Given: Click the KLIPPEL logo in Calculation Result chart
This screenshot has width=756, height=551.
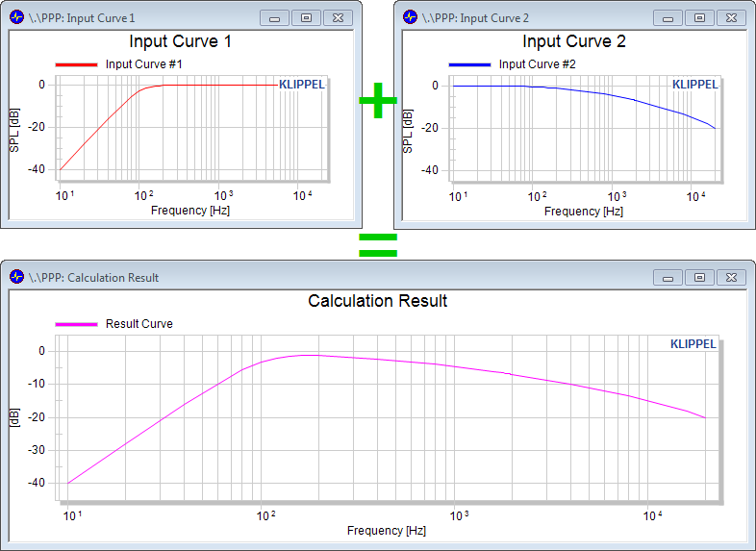Looking at the screenshot, I should click(693, 344).
